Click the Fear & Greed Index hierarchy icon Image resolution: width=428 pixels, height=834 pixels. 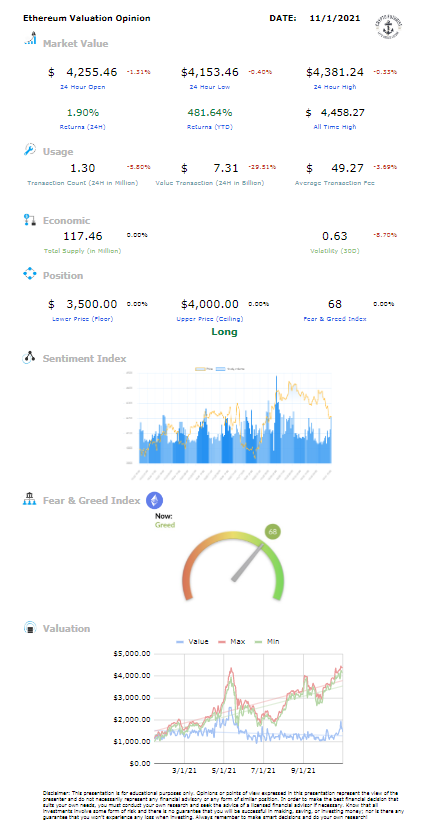29,499
